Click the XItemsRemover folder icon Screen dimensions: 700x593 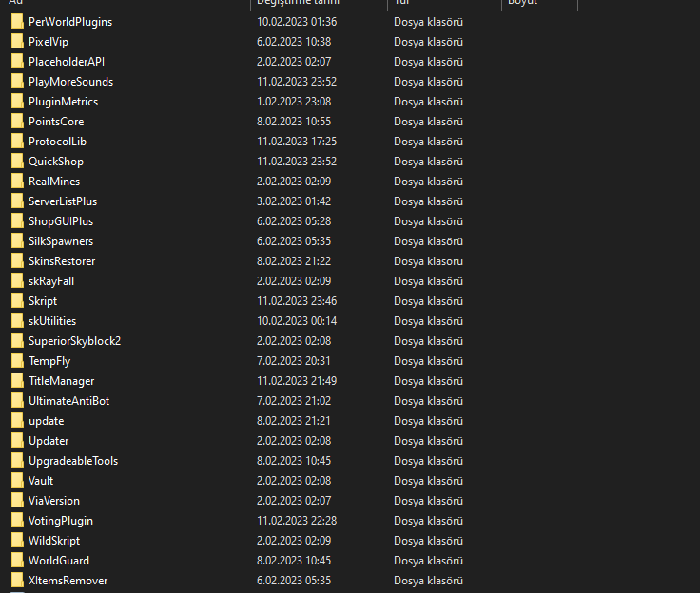(17, 580)
